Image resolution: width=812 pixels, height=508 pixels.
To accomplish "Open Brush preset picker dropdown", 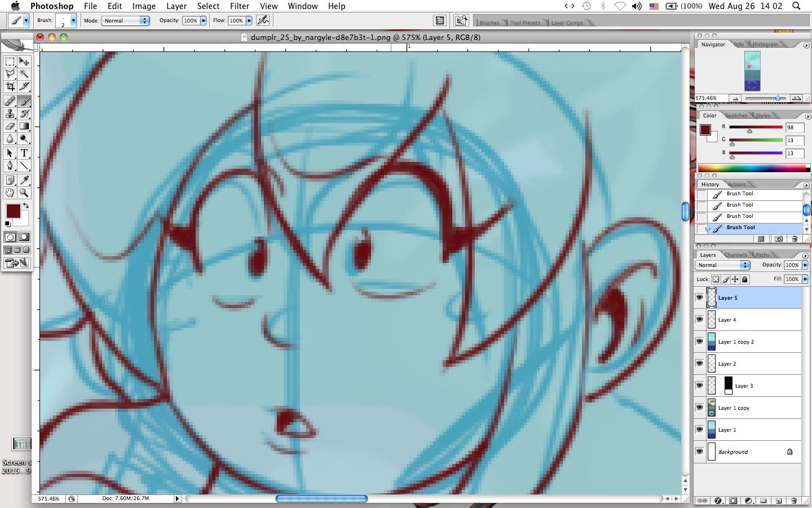I will pyautogui.click(x=73, y=20).
